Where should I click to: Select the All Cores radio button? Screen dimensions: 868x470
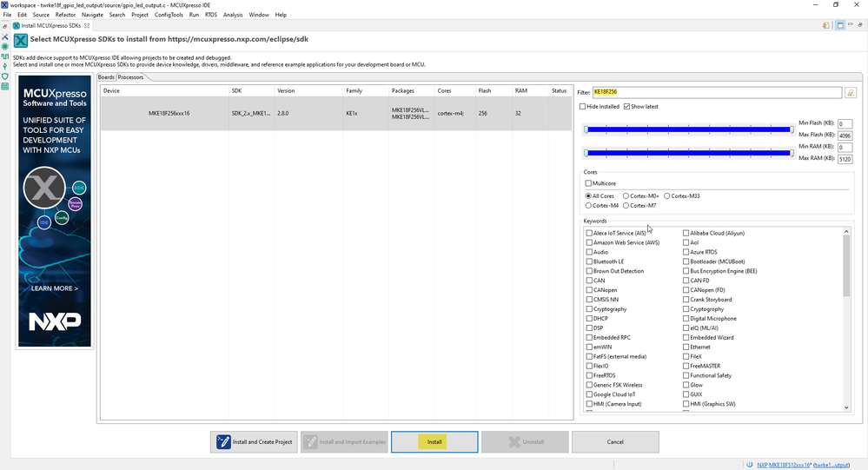pyautogui.click(x=588, y=196)
